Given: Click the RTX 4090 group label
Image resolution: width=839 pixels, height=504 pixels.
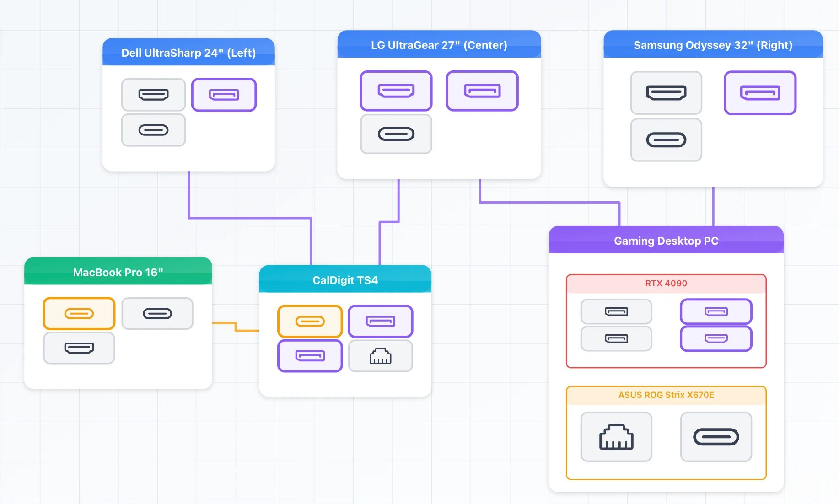Looking at the screenshot, I should pos(666,283).
